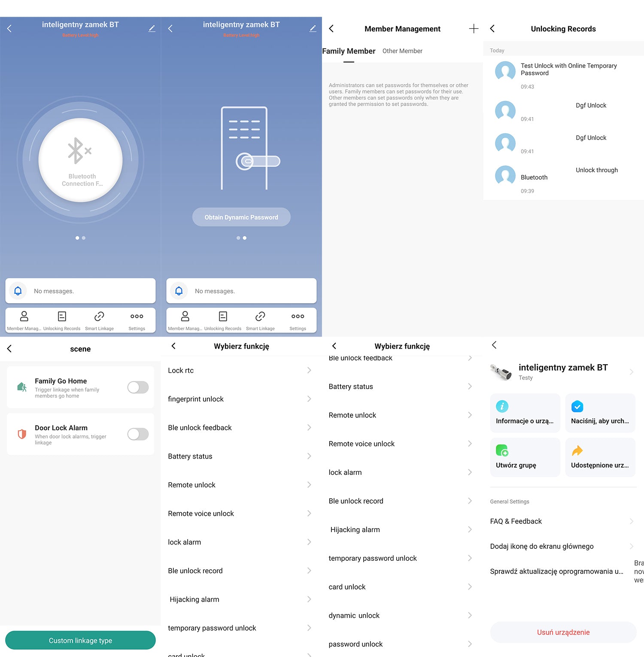
Task: Open Unlocking Records in second screen's bottom bar
Action: click(222, 320)
